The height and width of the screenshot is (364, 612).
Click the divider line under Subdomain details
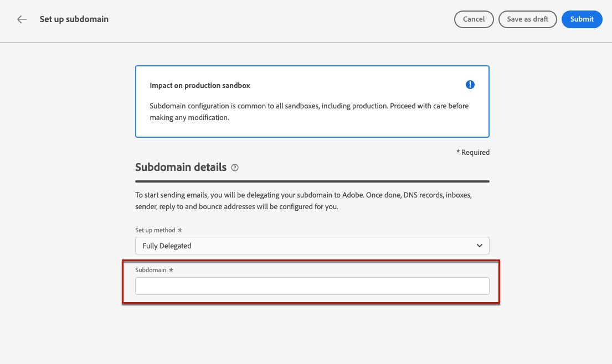(x=312, y=181)
